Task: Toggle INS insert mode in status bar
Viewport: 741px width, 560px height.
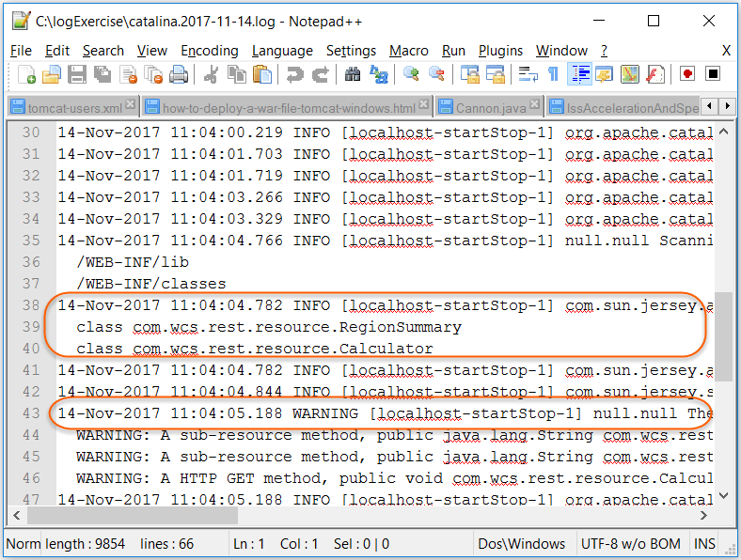Action: click(704, 543)
